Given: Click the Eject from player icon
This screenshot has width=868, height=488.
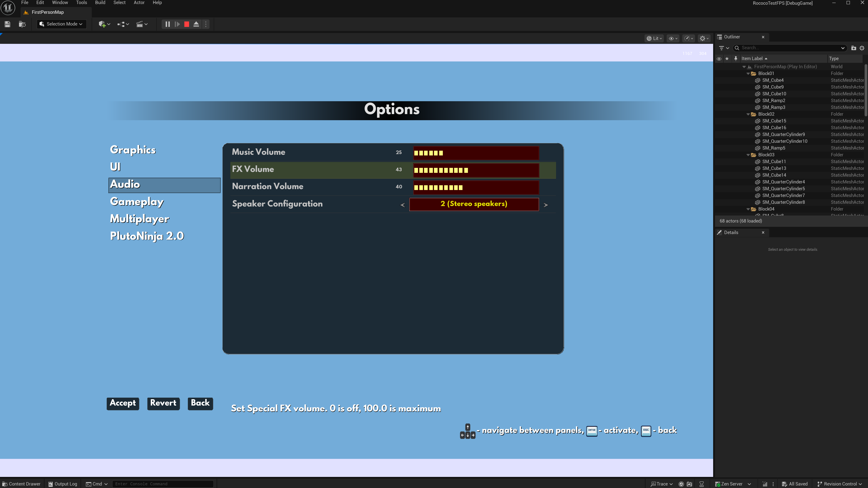Looking at the screenshot, I should pos(196,24).
